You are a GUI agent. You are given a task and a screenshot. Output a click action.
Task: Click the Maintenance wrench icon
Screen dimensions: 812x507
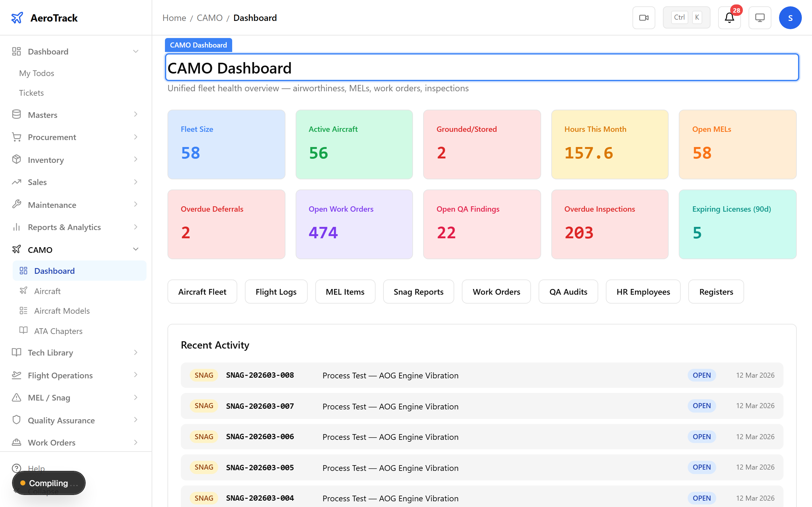coord(16,205)
